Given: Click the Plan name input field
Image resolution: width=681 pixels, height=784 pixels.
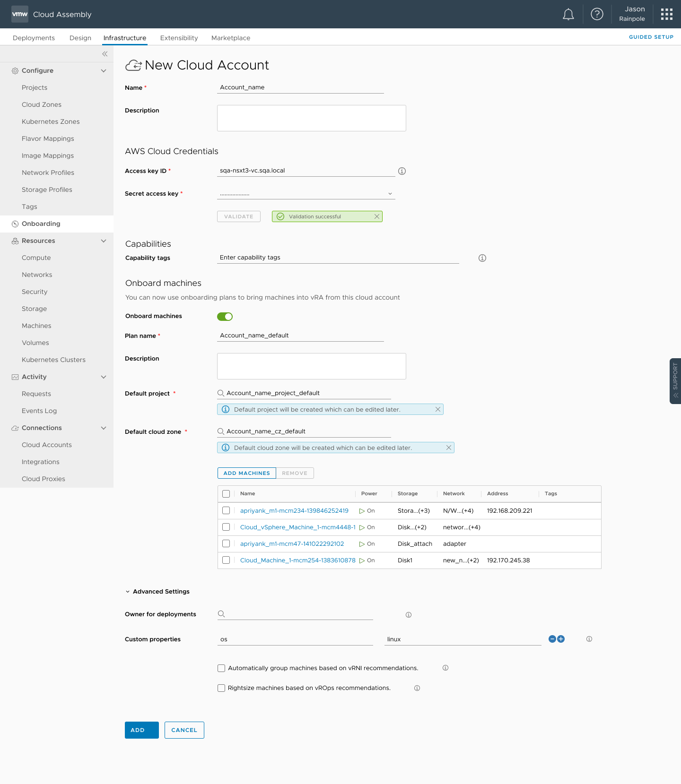Looking at the screenshot, I should (x=300, y=336).
